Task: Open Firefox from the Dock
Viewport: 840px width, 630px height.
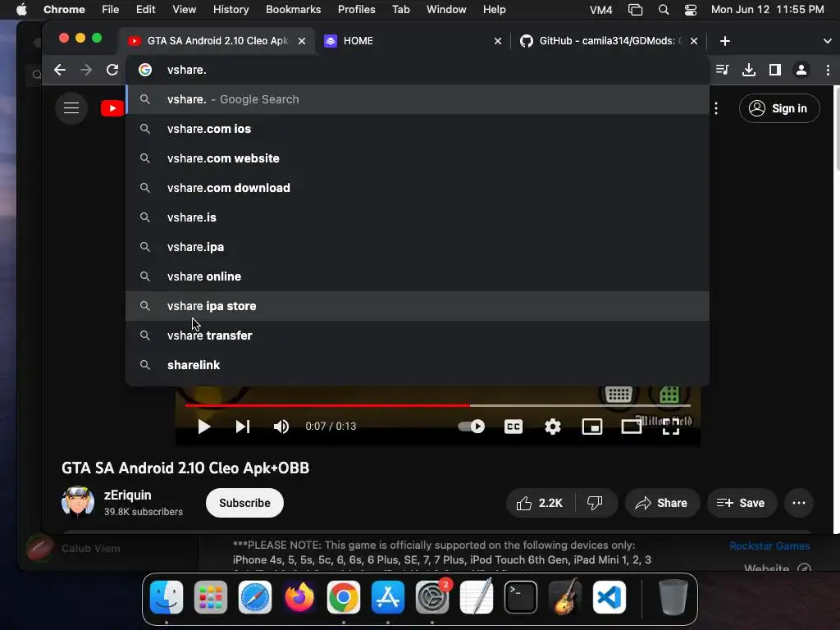Action: 299,597
